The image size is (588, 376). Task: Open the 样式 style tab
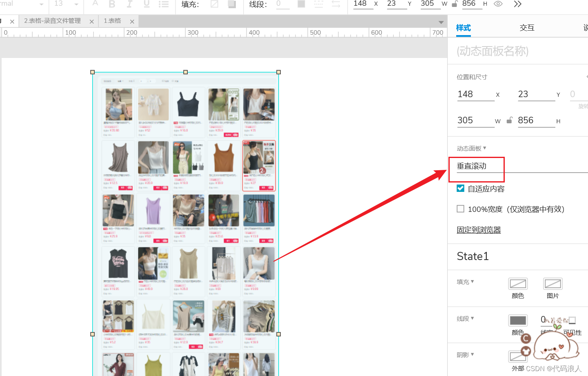point(463,28)
